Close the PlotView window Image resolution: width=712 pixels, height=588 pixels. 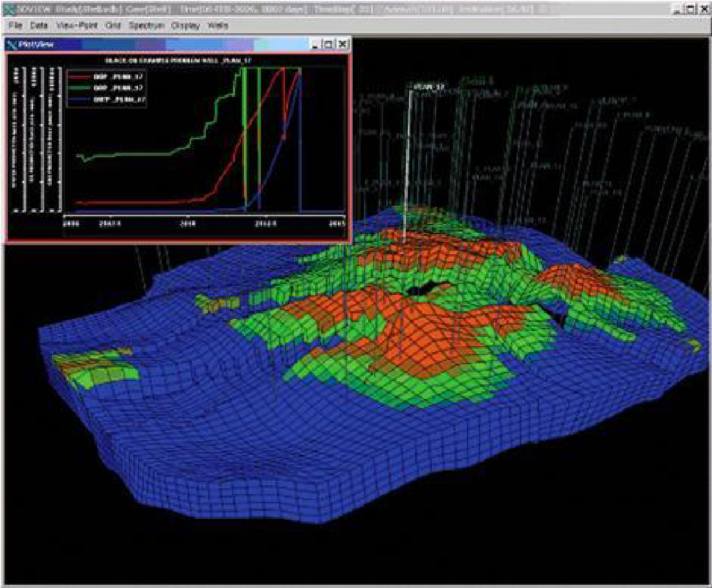pos(343,45)
